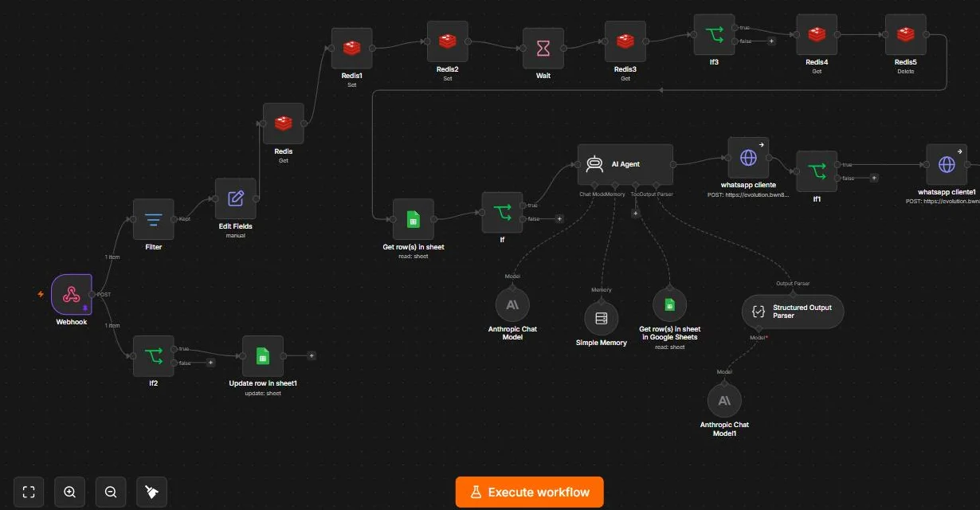Add node on If1 false output
The width and height of the screenshot is (980, 510).
[x=874, y=178]
